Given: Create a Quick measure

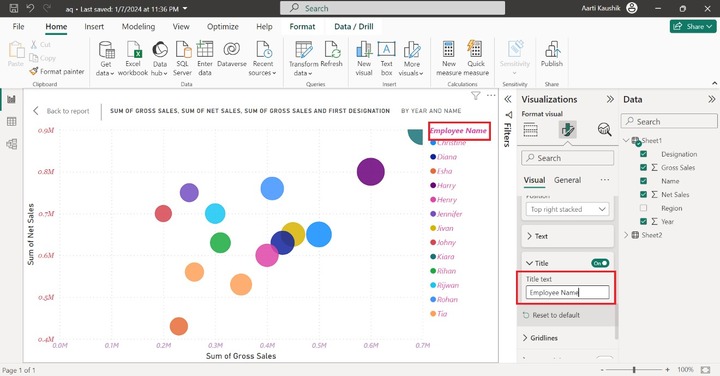Looking at the screenshot, I should (x=476, y=58).
